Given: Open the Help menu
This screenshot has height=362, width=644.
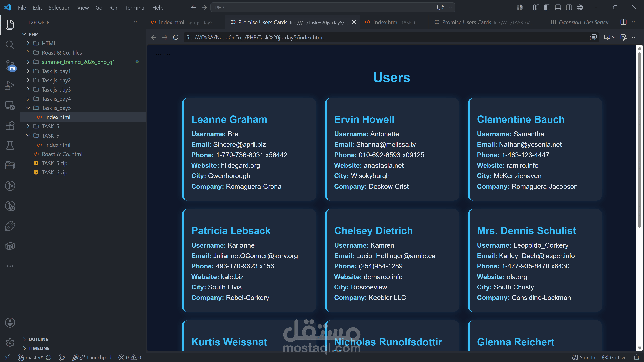Looking at the screenshot, I should point(158,8).
